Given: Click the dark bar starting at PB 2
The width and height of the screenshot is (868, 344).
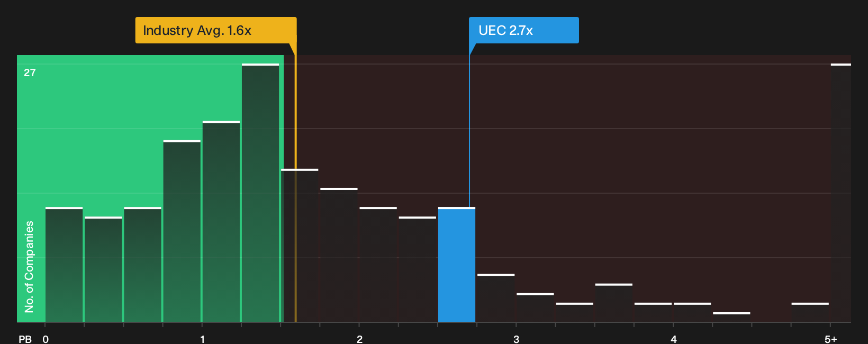Looking at the screenshot, I should pyautogui.click(x=378, y=265).
